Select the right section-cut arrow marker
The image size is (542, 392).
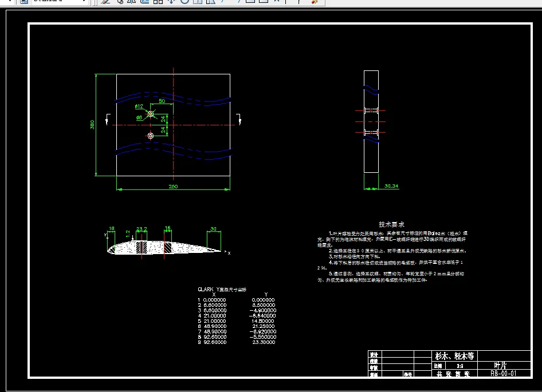[x=239, y=119]
